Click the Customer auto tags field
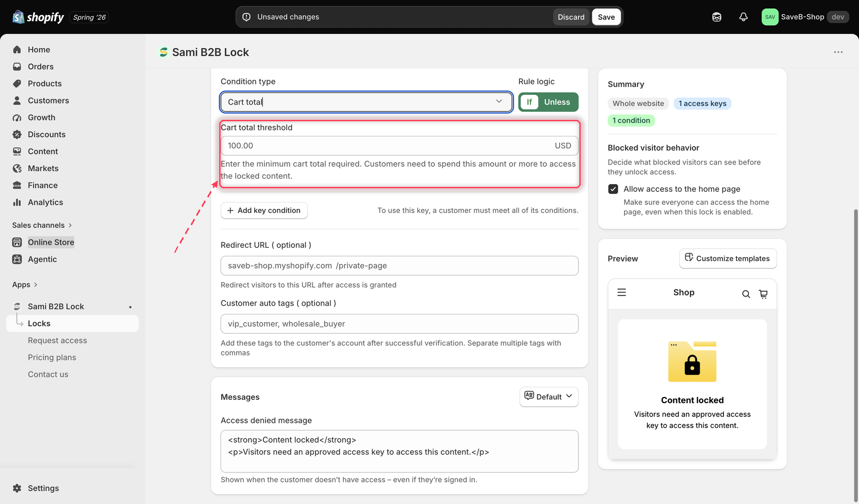This screenshot has height=504, width=859. tap(399, 324)
